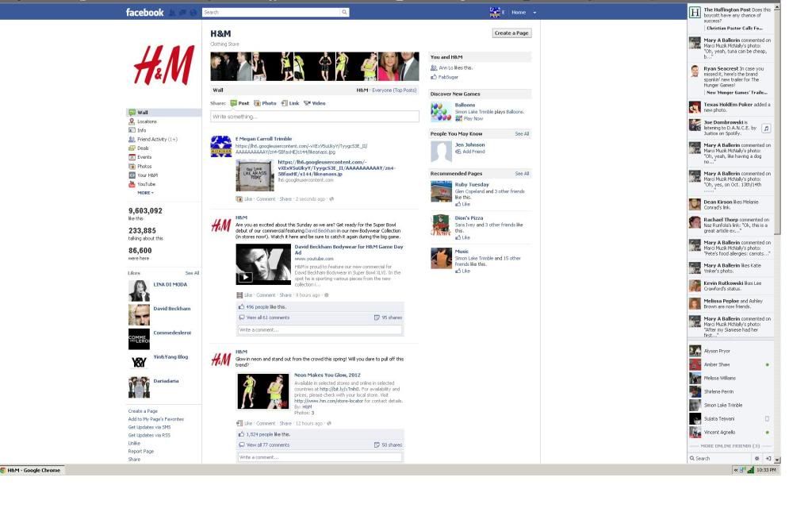Viewport: 812px width, 508px height.
Task: Open chat with Sujata Tejwani
Action: pyautogui.click(x=730, y=418)
